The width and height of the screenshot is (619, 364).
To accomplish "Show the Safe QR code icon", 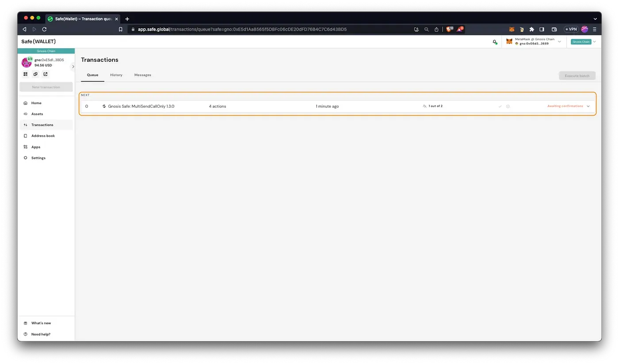I will point(25,74).
